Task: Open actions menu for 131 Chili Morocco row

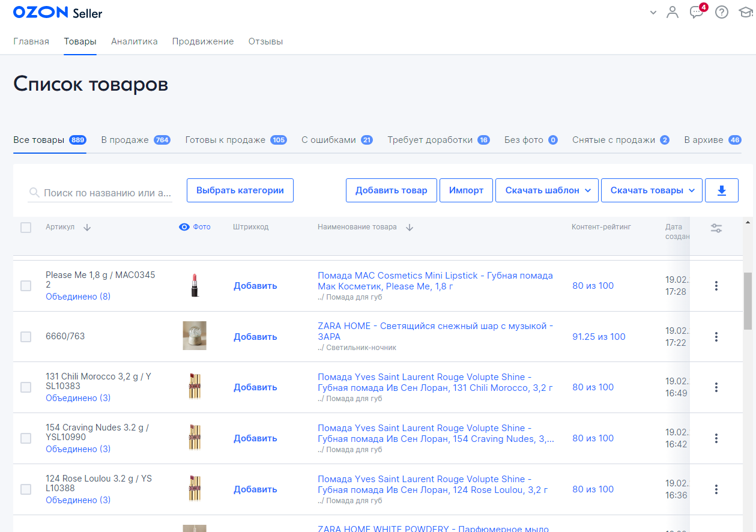Action: coord(716,387)
